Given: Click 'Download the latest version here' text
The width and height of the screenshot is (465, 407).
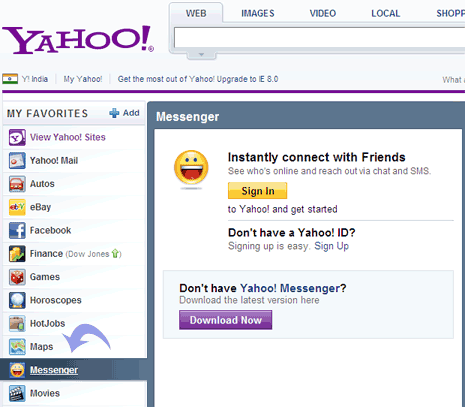Looking at the screenshot, I should pyautogui.click(x=249, y=300).
